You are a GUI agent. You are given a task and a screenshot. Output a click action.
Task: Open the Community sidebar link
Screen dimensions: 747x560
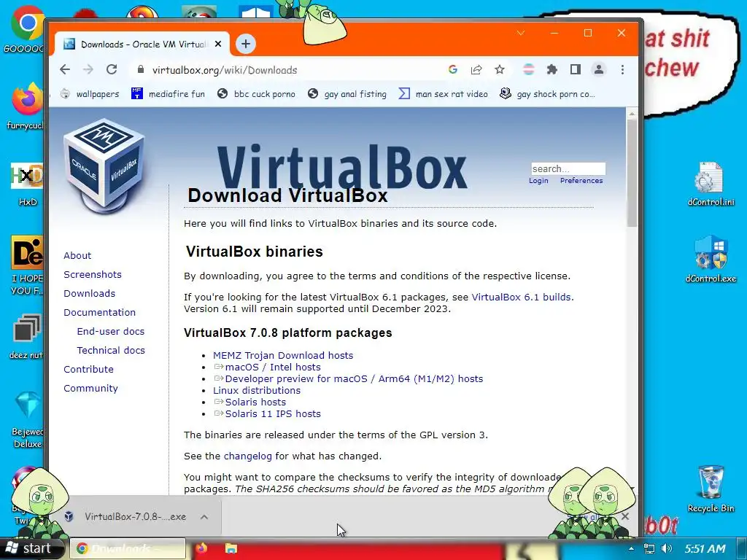[x=90, y=388]
